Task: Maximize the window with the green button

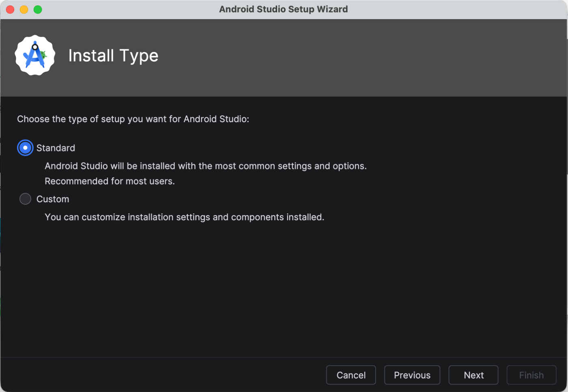Action: (x=38, y=9)
